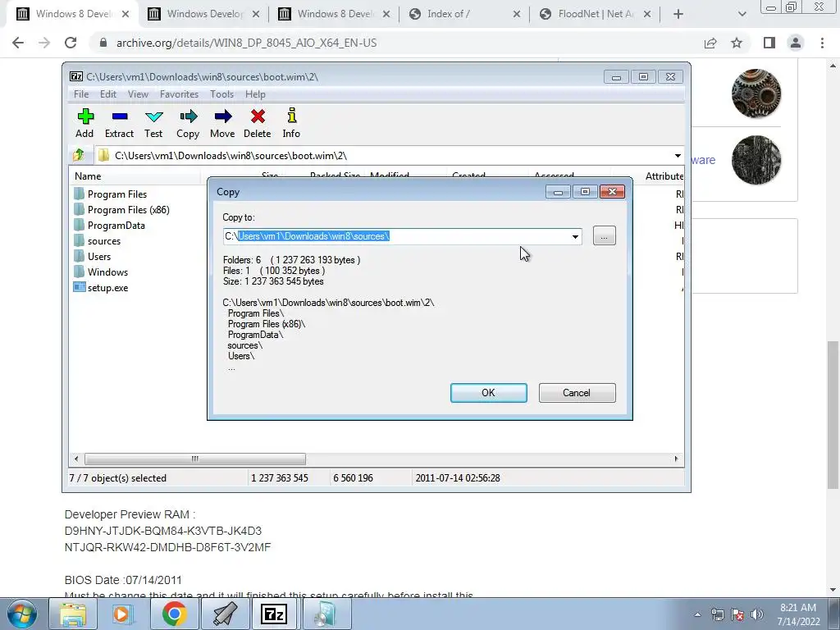
Task: Share this page using the share icon
Action: [x=710, y=43]
